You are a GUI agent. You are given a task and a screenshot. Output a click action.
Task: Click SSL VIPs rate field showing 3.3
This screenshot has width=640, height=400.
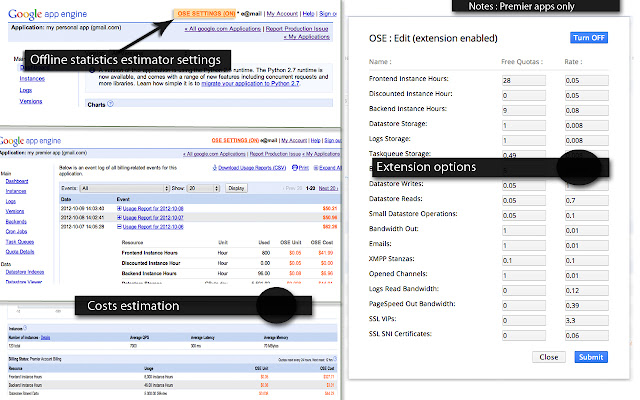point(587,320)
